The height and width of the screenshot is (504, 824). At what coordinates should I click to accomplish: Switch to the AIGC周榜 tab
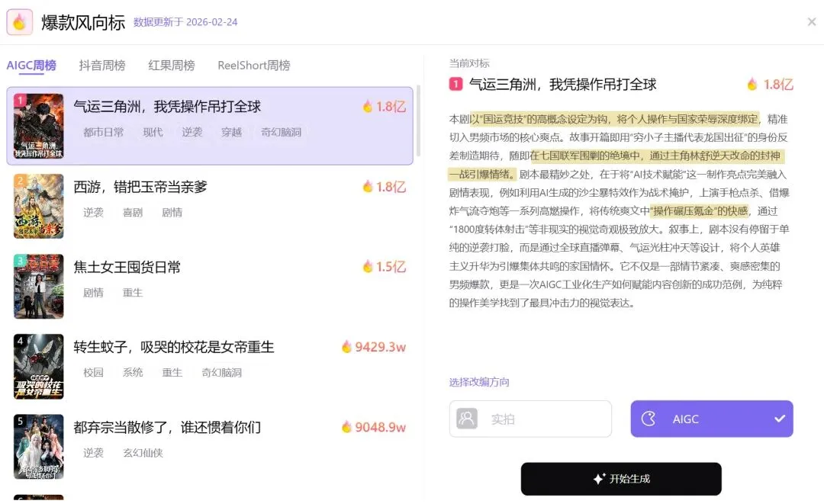tap(31, 65)
